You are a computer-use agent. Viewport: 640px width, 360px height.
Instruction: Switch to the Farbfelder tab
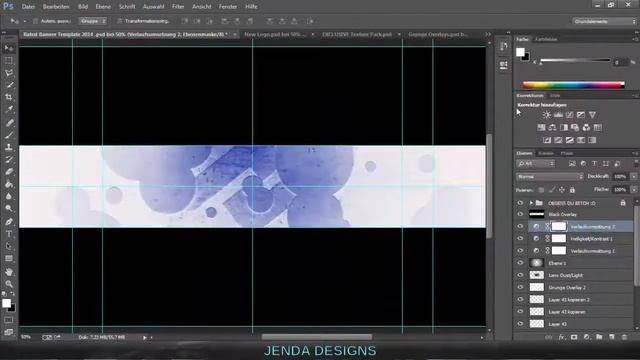(546, 39)
